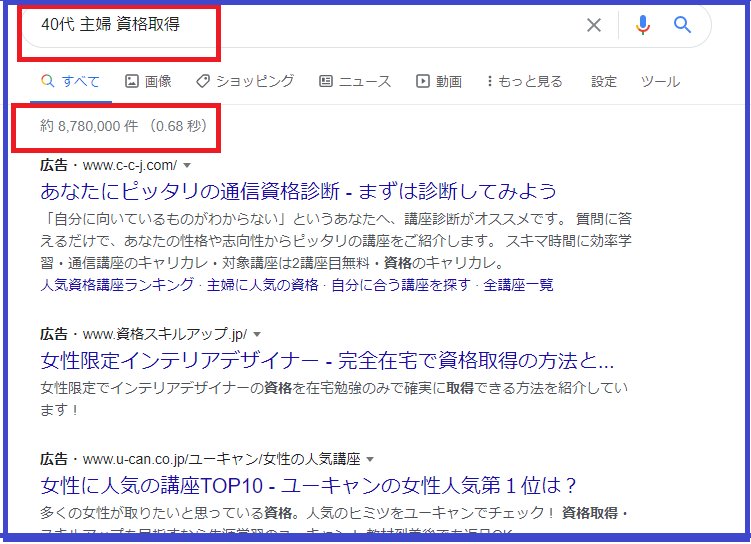The height and width of the screenshot is (544, 751).
Task: Click the blue search magnifier icon
Action: [x=683, y=25]
